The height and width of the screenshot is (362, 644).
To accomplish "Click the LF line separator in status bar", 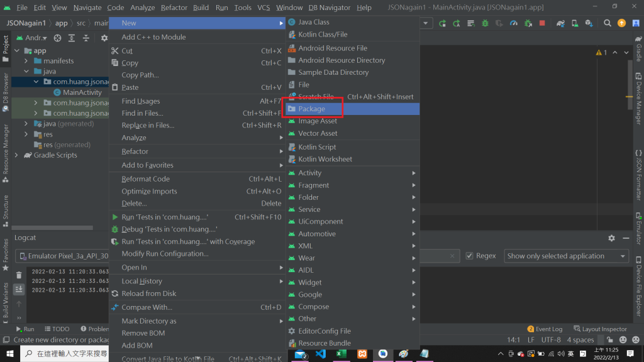I will tap(531, 340).
